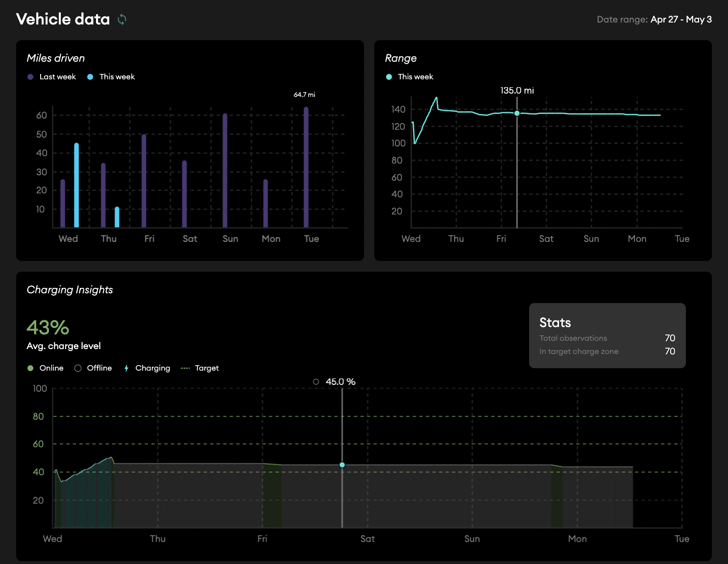Click the 43% average charge level value
The image size is (728, 564).
point(48,328)
